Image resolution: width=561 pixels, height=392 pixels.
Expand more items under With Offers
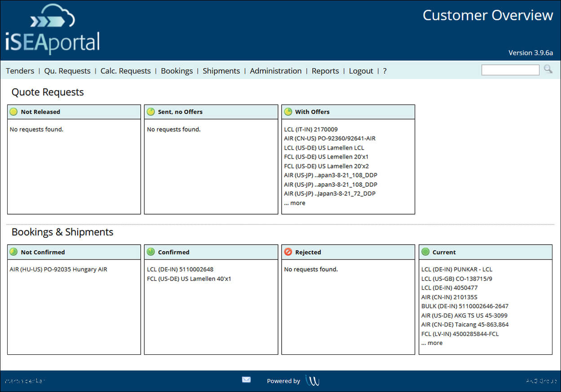coord(295,203)
